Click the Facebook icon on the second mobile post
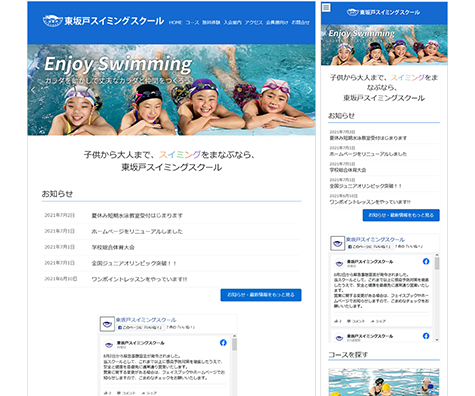This screenshot has height=396, width=475. (426, 336)
